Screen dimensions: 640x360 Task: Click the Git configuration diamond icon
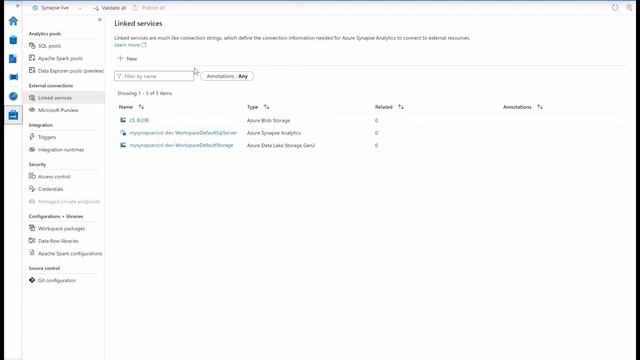coord(32,280)
